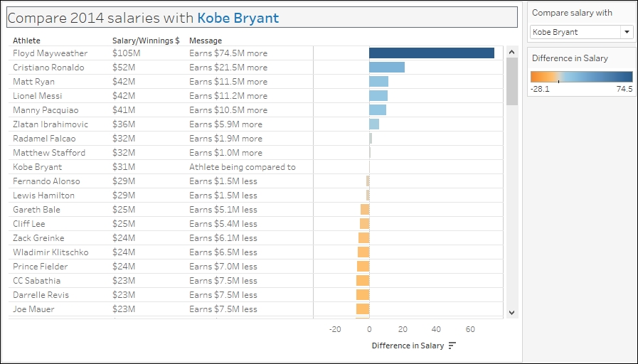The width and height of the screenshot is (638, 364).
Task: Click the Prince Fielder athlete name
Action: (x=41, y=267)
